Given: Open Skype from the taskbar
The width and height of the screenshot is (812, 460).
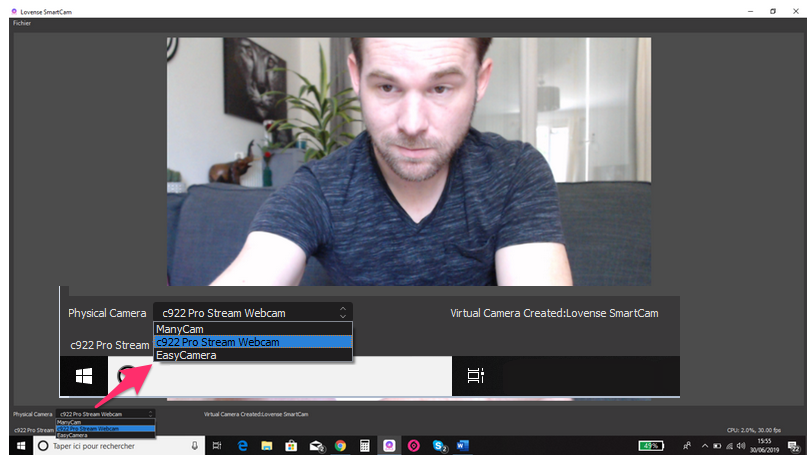Looking at the screenshot, I should coord(438,446).
